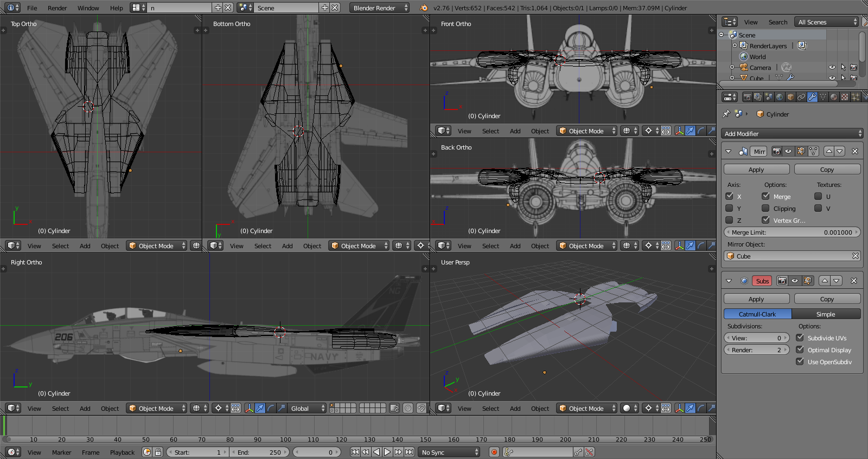This screenshot has height=459, width=868.
Task: Copy the Mirror modifier
Action: (827, 170)
